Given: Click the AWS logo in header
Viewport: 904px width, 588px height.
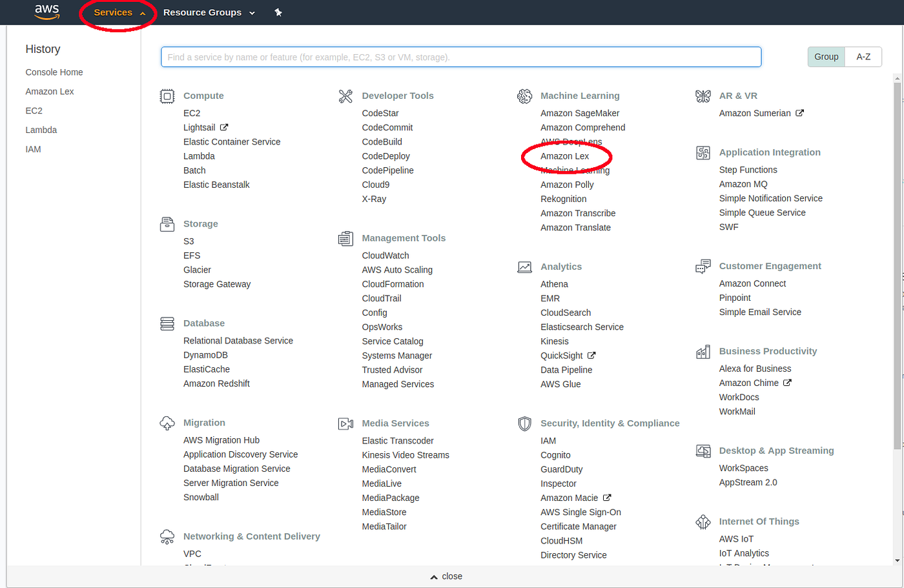Looking at the screenshot, I should pyautogui.click(x=47, y=12).
